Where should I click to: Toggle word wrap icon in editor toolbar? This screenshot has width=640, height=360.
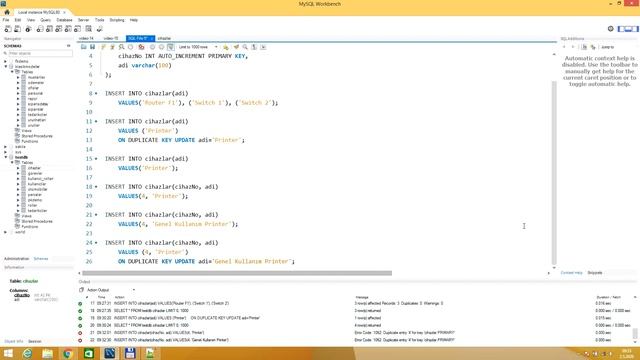[x=263, y=47]
